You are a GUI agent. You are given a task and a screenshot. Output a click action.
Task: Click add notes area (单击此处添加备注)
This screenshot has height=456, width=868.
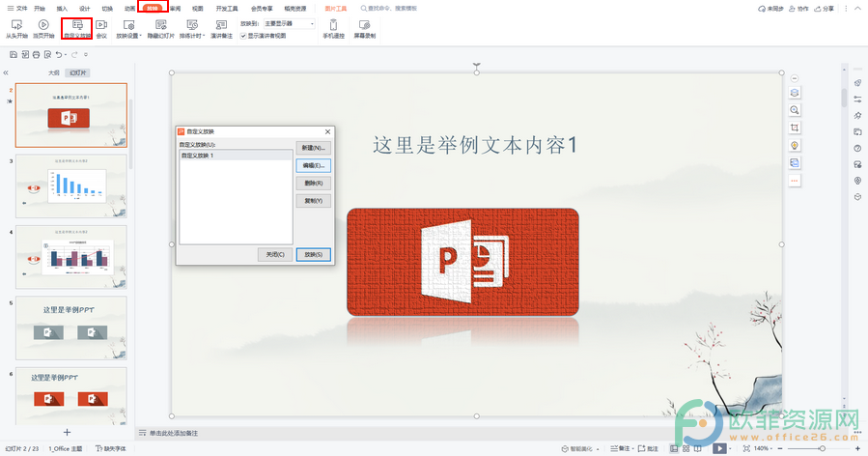tap(173, 433)
